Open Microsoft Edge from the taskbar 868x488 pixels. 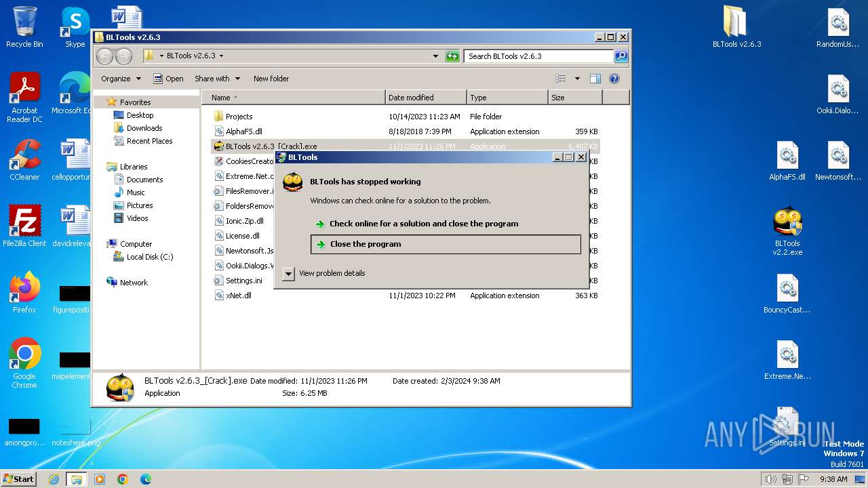145,479
